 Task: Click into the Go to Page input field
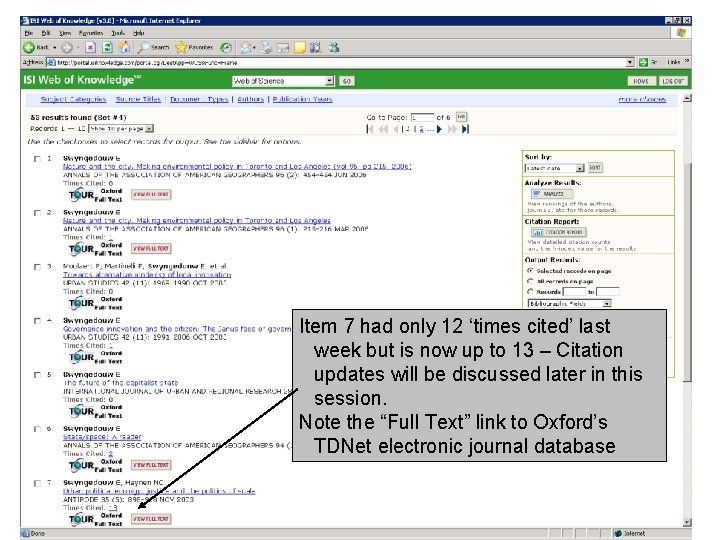click(x=422, y=117)
